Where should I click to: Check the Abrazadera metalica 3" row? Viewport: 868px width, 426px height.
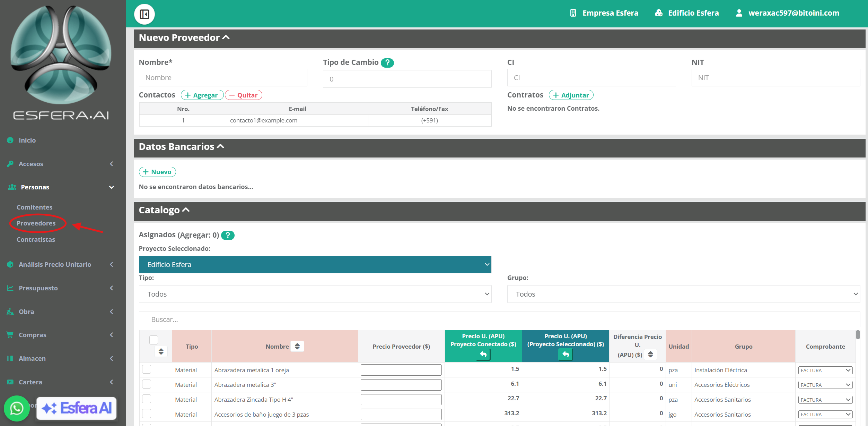point(147,384)
